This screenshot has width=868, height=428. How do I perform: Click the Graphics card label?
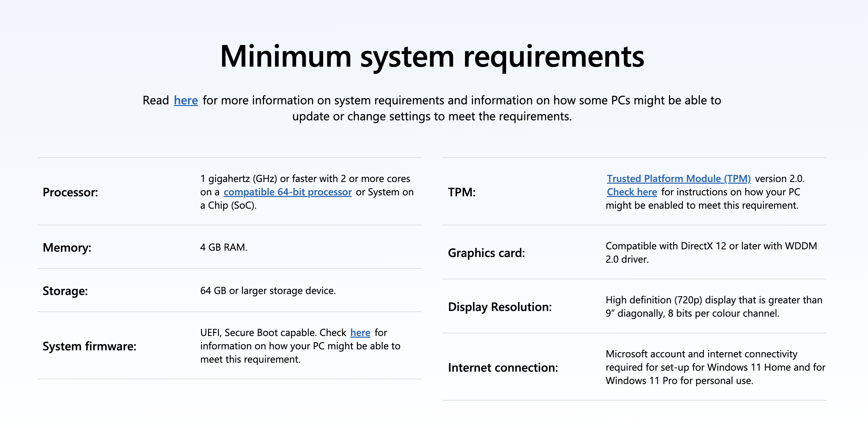(486, 253)
